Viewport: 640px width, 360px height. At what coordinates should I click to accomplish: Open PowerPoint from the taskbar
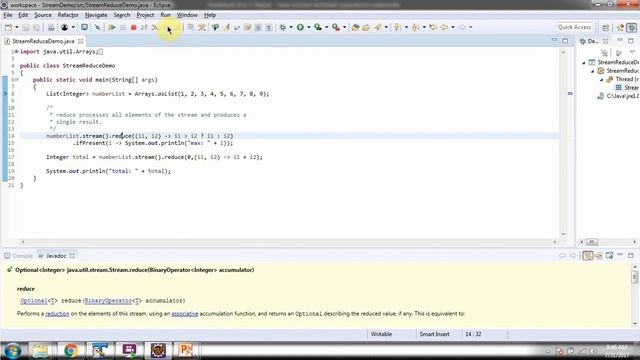click(186, 350)
